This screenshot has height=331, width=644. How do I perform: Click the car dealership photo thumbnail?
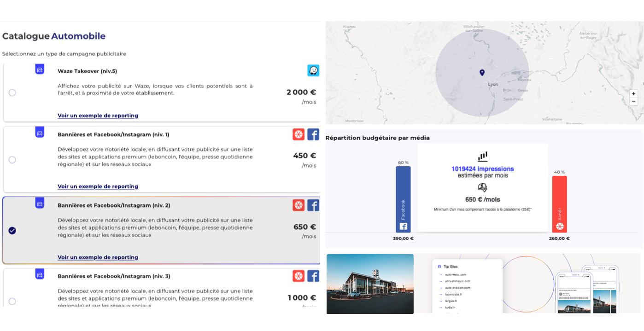(x=370, y=284)
